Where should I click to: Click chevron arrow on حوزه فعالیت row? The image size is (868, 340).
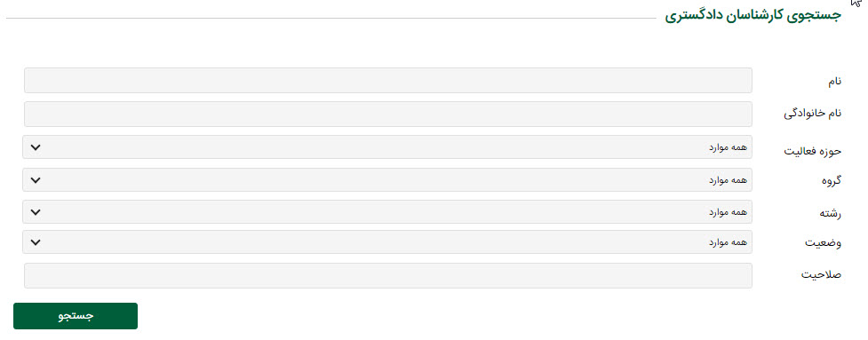pyautogui.click(x=36, y=147)
